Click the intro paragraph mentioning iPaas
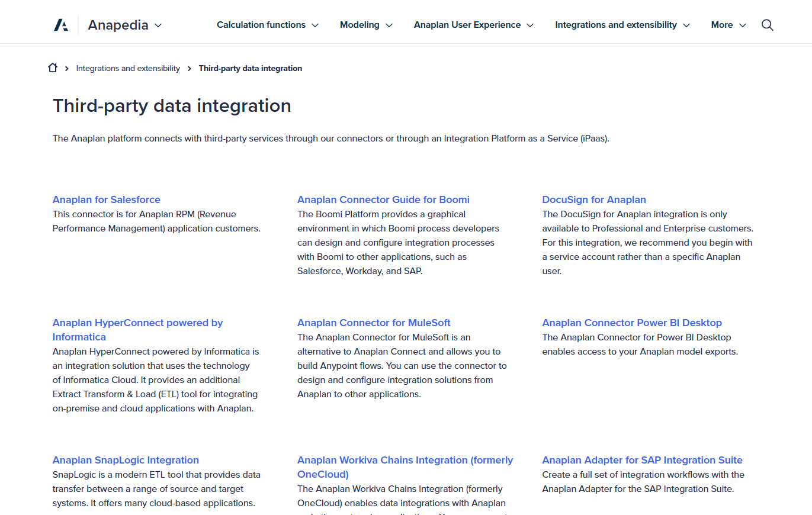 [331, 139]
